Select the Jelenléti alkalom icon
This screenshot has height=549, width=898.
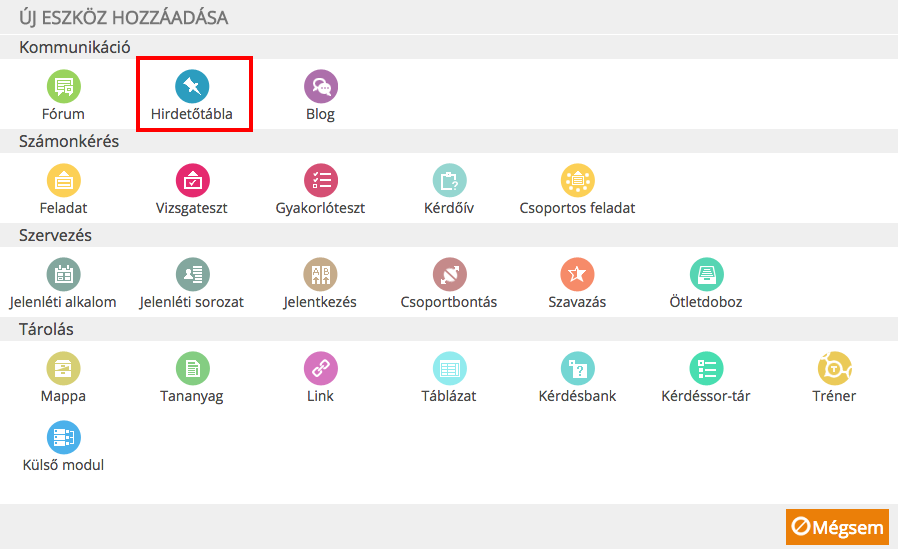pyautogui.click(x=63, y=274)
